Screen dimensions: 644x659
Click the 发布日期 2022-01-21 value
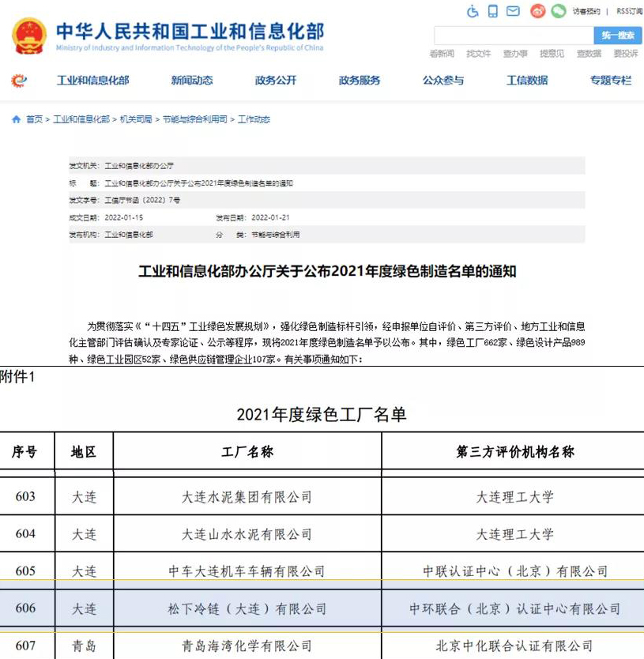[x=270, y=217]
